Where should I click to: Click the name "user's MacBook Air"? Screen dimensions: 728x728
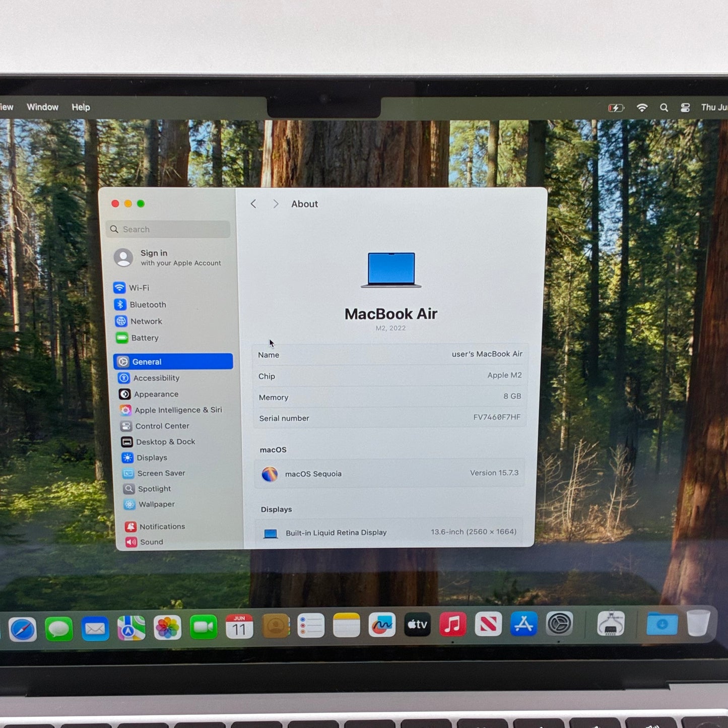click(x=487, y=354)
